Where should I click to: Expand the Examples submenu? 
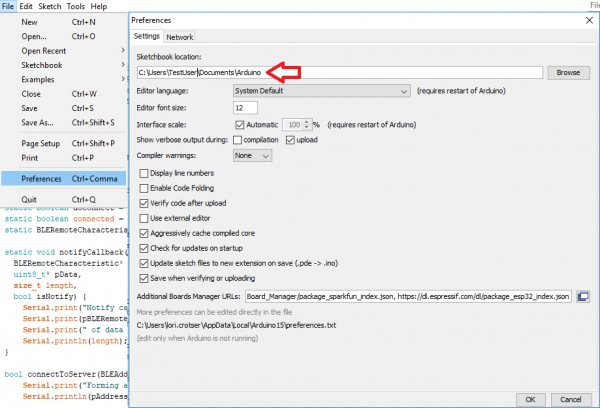(x=64, y=80)
